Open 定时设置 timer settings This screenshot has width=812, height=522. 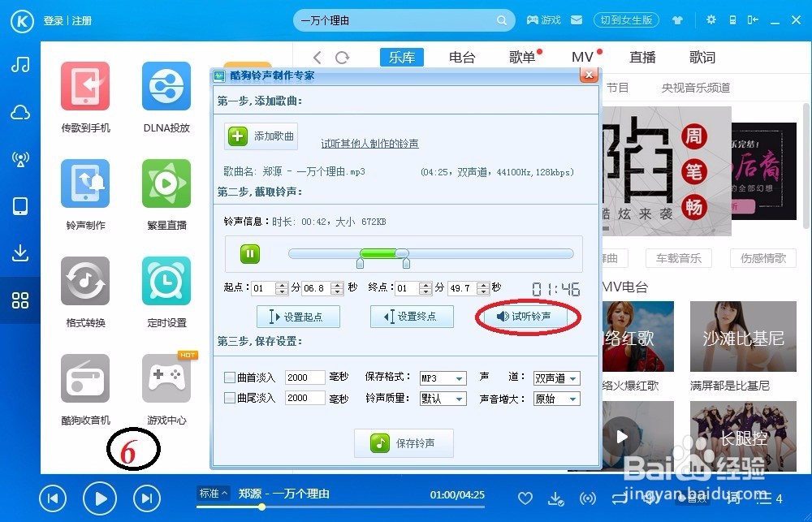tap(166, 281)
